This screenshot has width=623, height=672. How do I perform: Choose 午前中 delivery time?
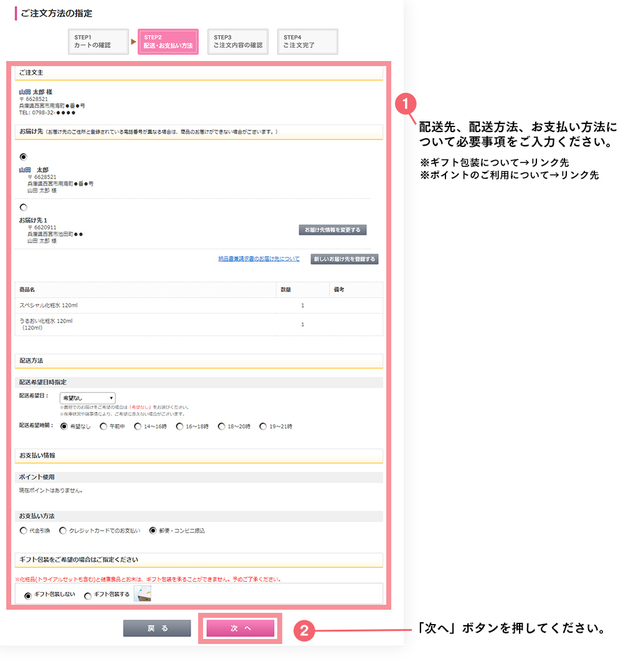(x=103, y=427)
